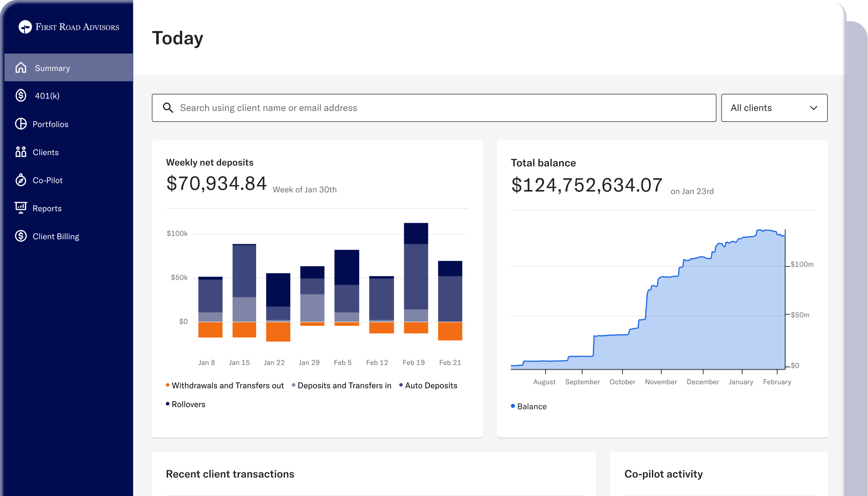This screenshot has width=868, height=496.
Task: Click the 401(k) dollar icon
Action: pos(21,96)
